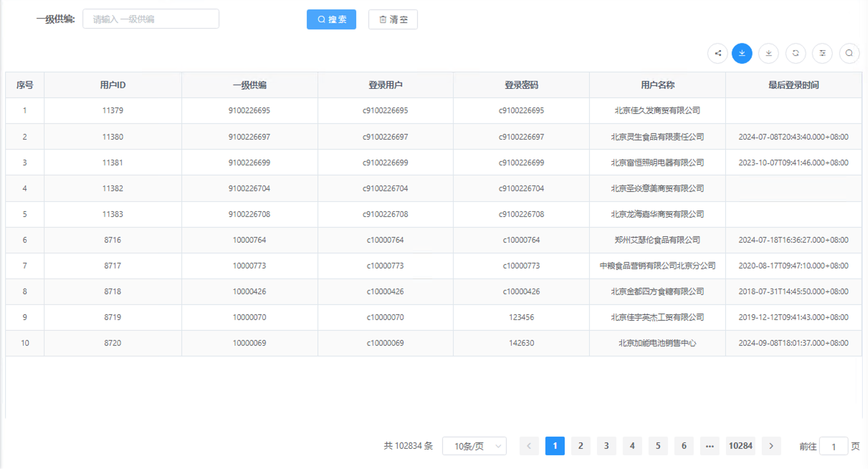Click the previous page left chevron
Image resolution: width=868 pixels, height=469 pixels.
pos(529,446)
